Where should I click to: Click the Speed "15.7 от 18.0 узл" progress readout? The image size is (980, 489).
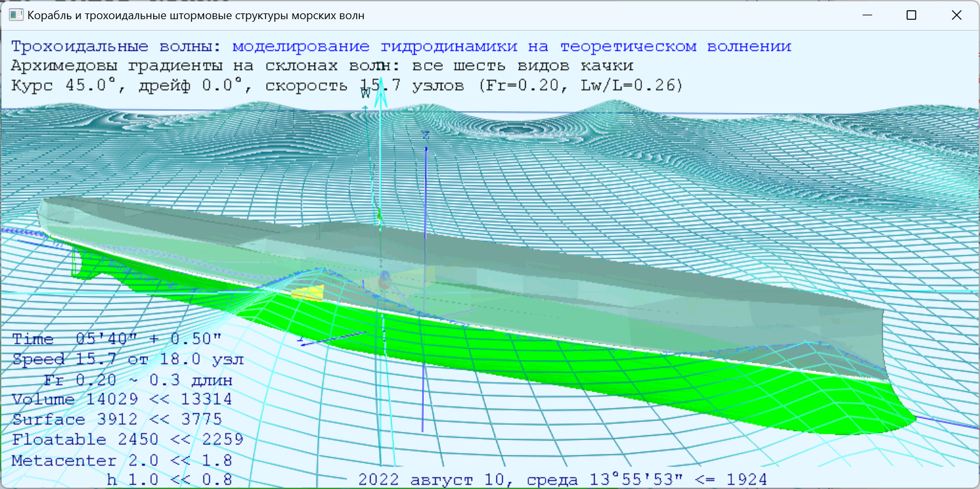128,359
